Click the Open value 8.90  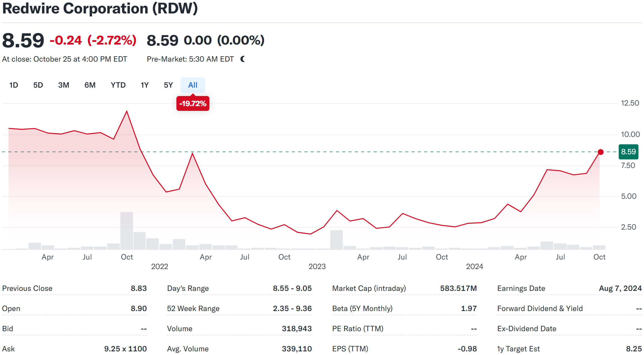139,309
